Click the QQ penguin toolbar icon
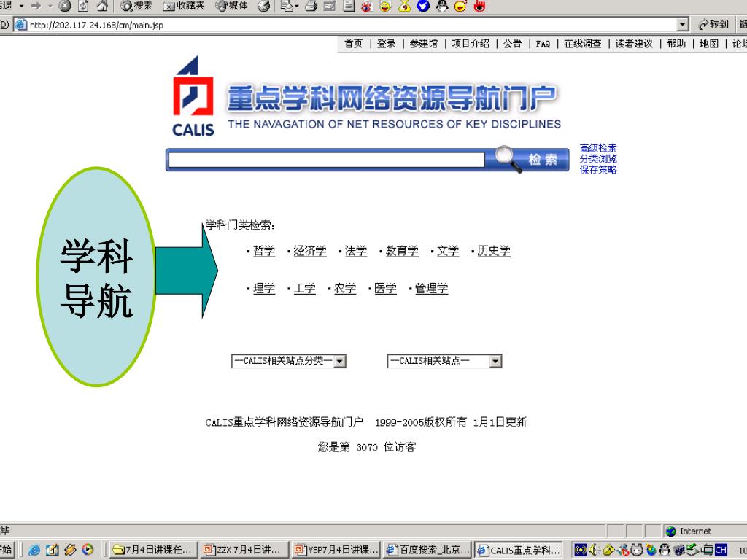Viewport: 747px width, 560px height. pyautogui.click(x=442, y=6)
